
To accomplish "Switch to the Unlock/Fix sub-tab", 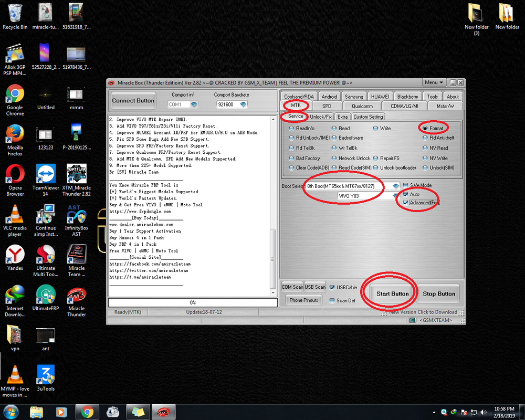I will pos(321,117).
